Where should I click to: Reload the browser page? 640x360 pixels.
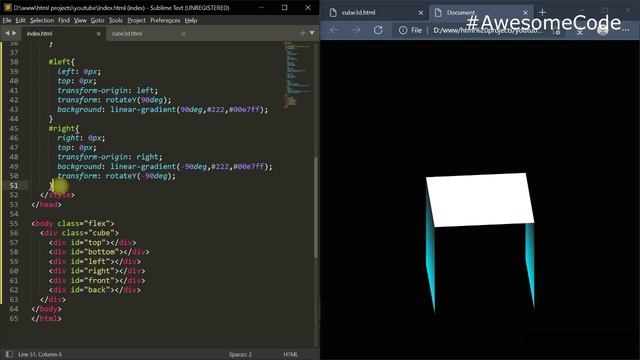[x=378, y=30]
